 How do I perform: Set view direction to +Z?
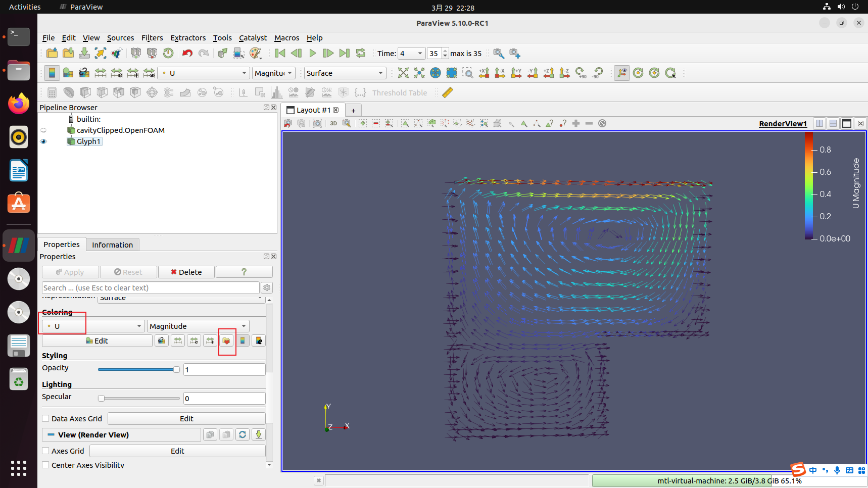coord(549,73)
